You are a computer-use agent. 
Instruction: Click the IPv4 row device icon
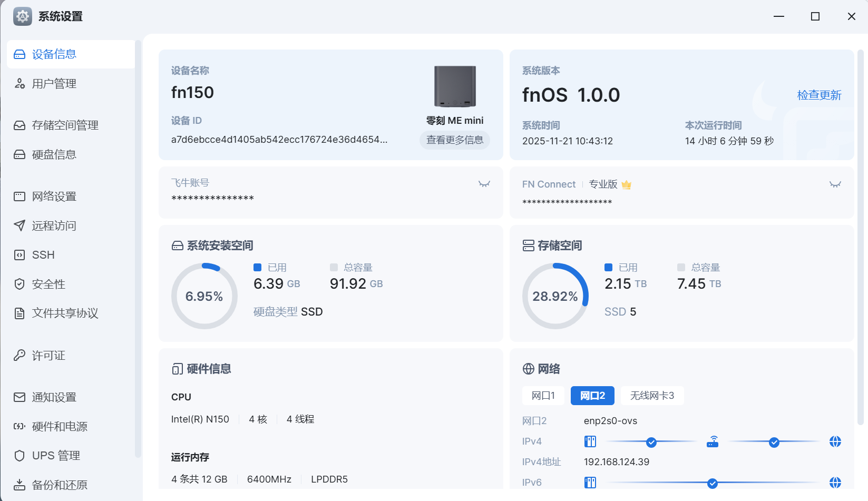(x=590, y=441)
